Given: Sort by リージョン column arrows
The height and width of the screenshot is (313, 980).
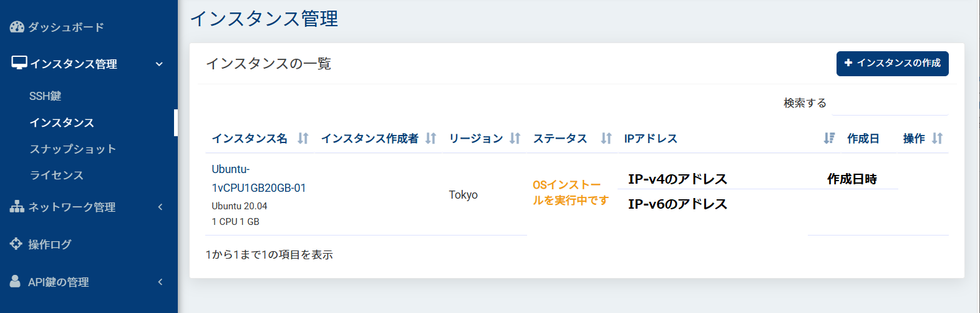Looking at the screenshot, I should (515, 138).
